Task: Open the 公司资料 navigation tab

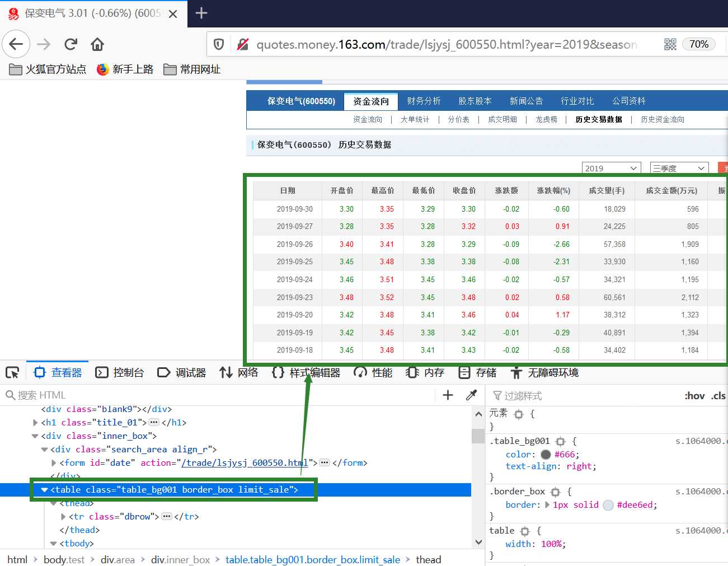Action: coord(629,101)
